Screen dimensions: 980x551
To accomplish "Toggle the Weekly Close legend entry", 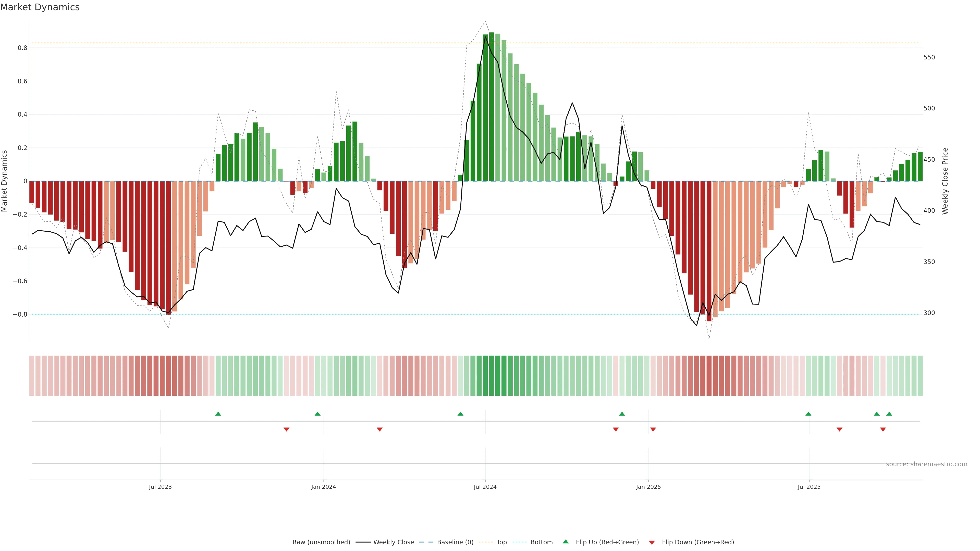I will [393, 542].
